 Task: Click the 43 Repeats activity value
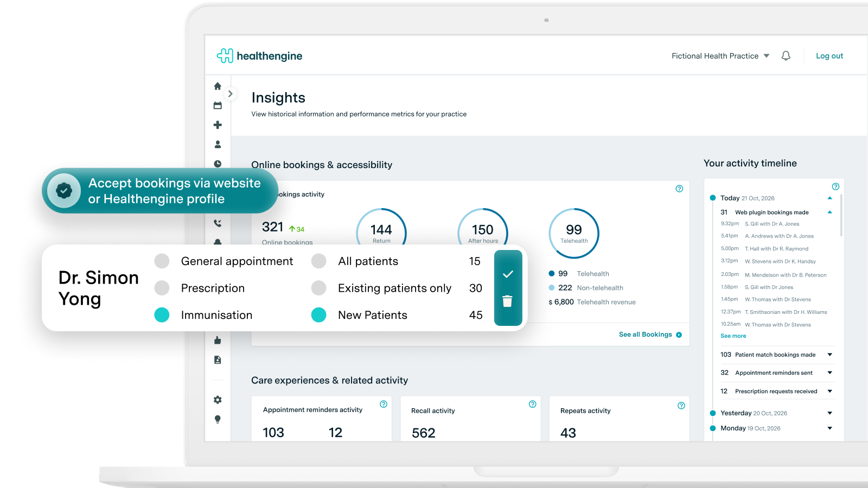[x=568, y=433]
